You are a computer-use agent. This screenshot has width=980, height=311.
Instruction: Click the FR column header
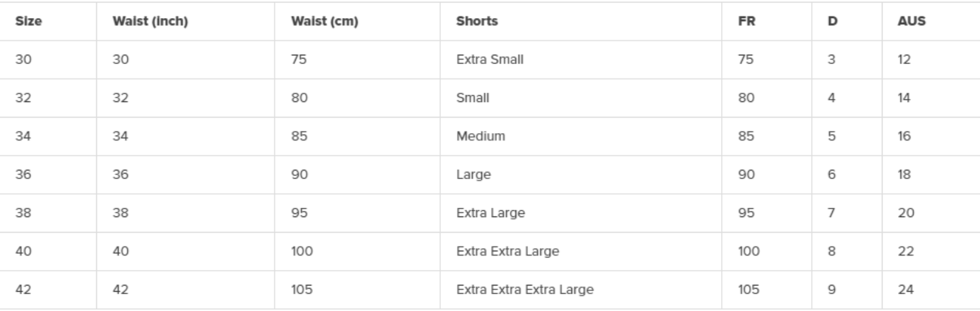(x=746, y=21)
